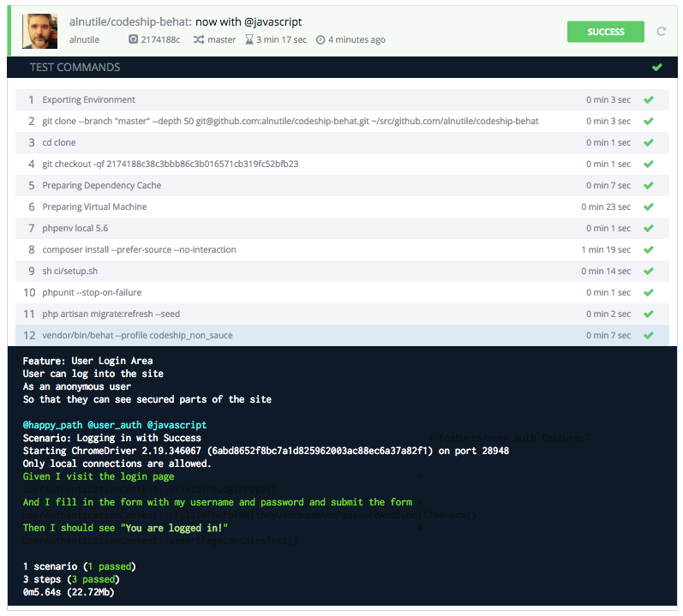Open the Preparing Dependency Cache step

click(343, 185)
